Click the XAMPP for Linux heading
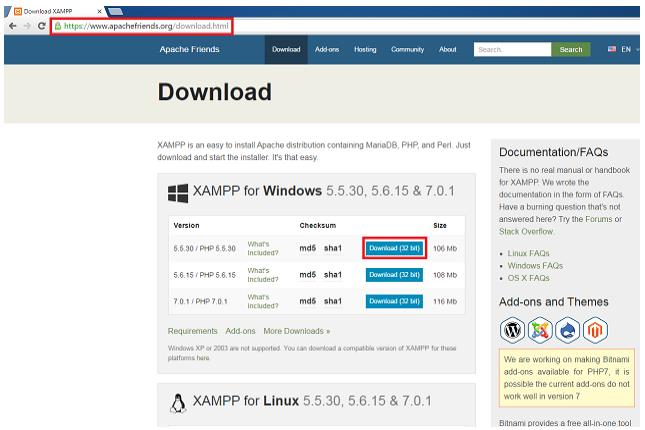 coord(312,401)
